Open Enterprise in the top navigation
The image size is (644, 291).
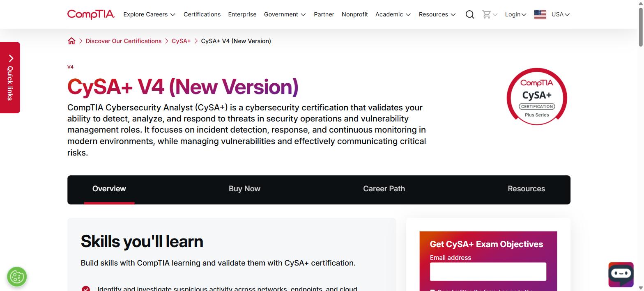[242, 14]
